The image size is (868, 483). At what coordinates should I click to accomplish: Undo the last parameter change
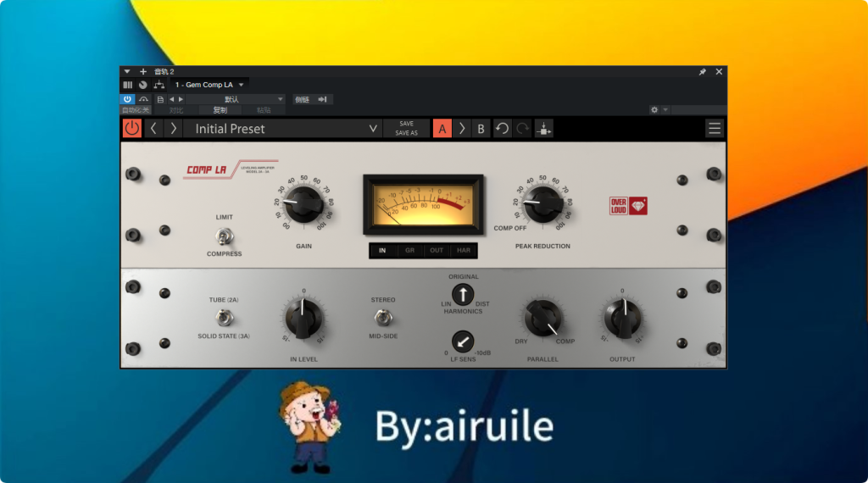(502, 128)
